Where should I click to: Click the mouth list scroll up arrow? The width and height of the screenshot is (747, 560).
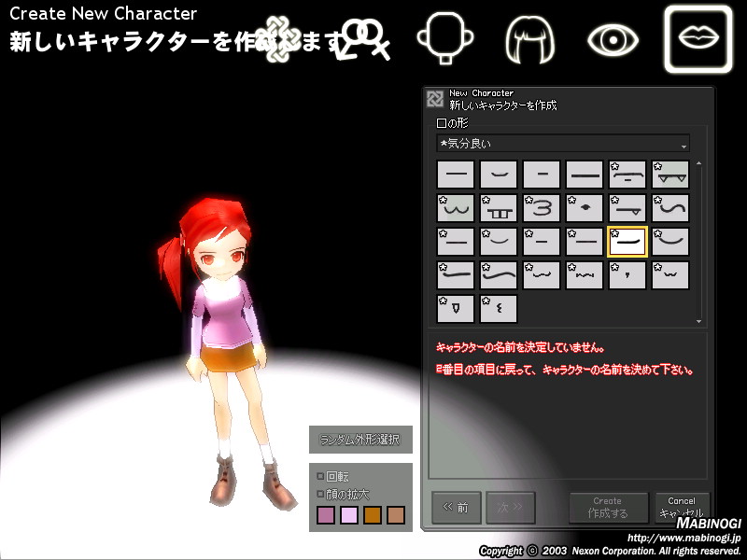(698, 163)
